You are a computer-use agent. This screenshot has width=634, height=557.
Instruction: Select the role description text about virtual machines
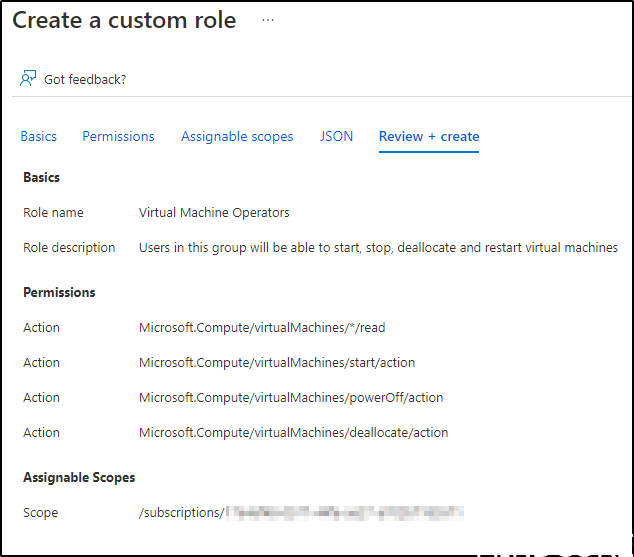coord(378,248)
